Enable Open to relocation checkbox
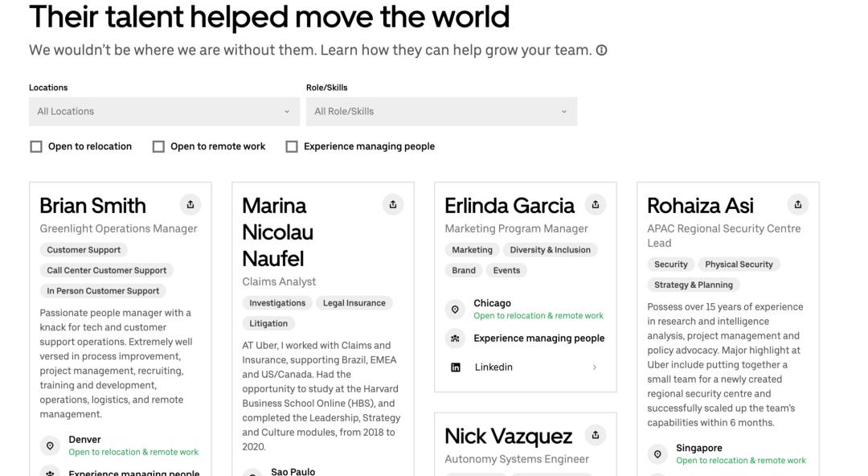868x476 pixels. coord(36,146)
